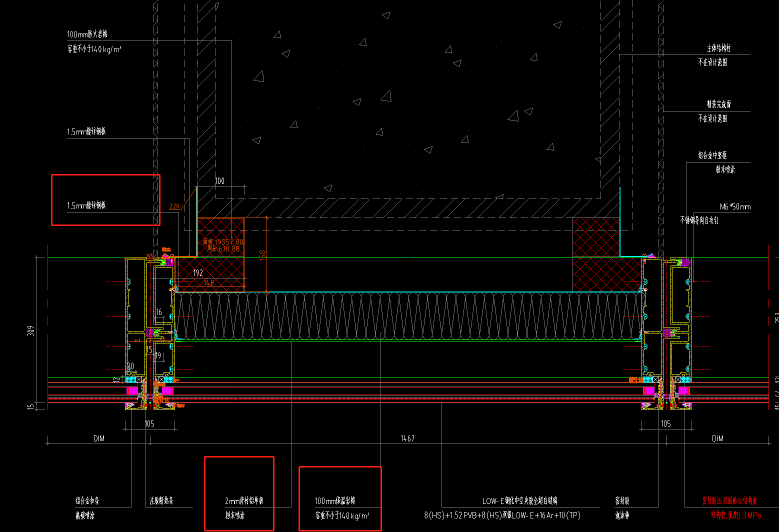
Task: Click the 16 dimension near the mullion
Action: [158, 312]
